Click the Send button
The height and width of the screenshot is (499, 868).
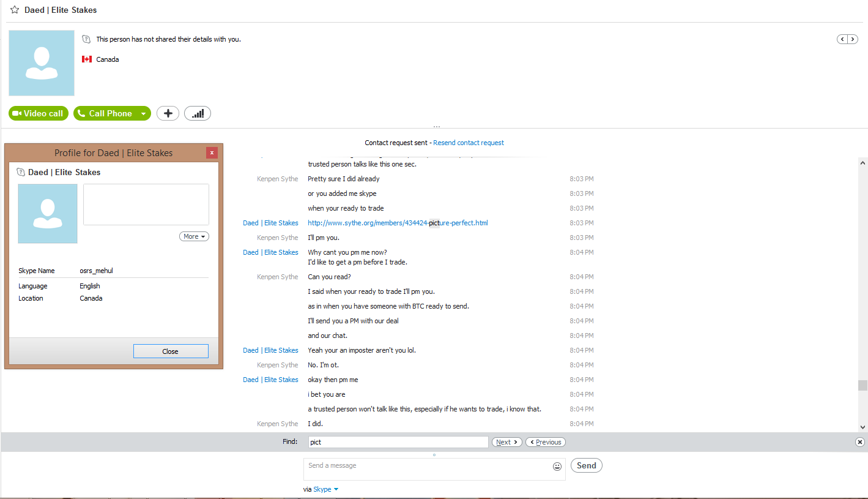pyautogui.click(x=586, y=465)
